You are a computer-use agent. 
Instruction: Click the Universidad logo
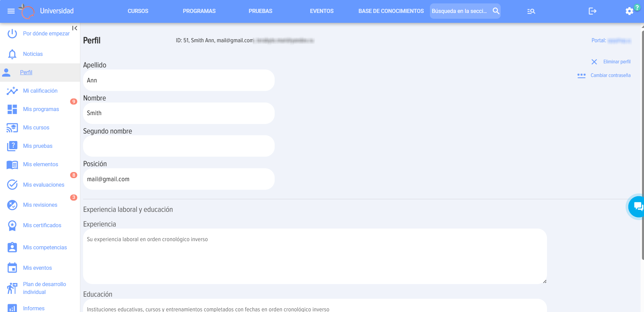click(x=26, y=11)
